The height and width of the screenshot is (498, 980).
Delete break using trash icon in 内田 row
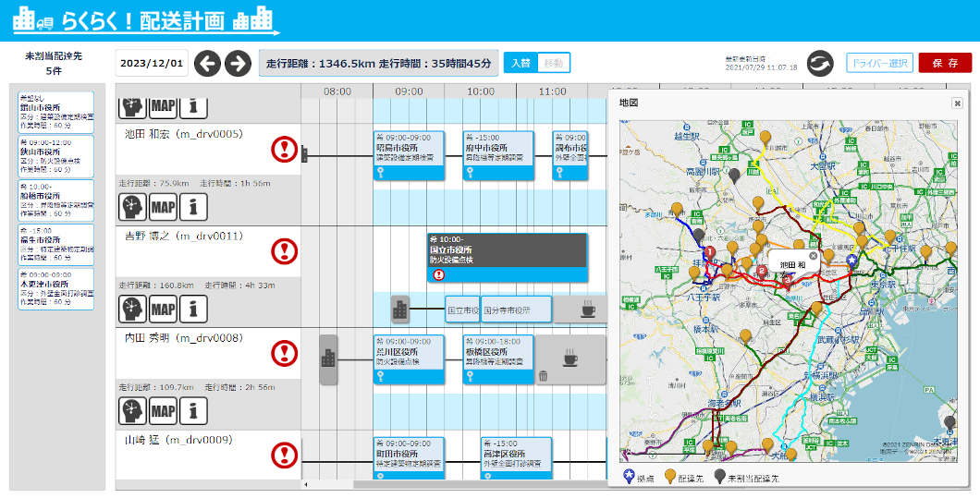[544, 376]
